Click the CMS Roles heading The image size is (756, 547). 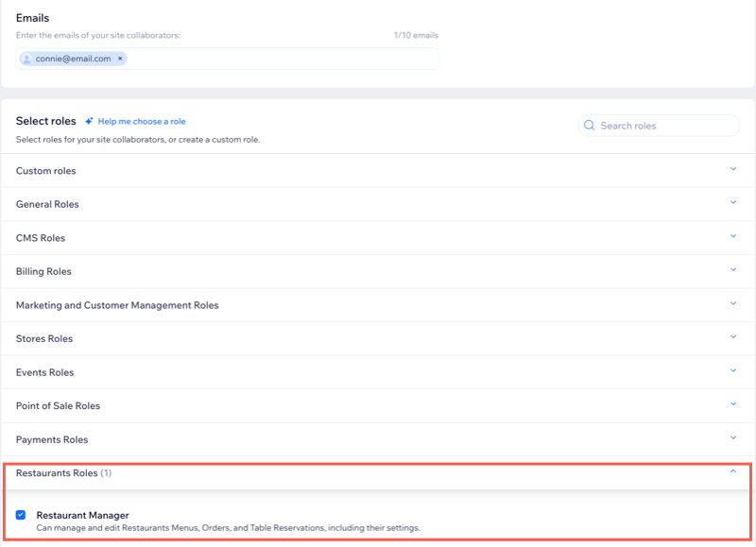coord(41,238)
